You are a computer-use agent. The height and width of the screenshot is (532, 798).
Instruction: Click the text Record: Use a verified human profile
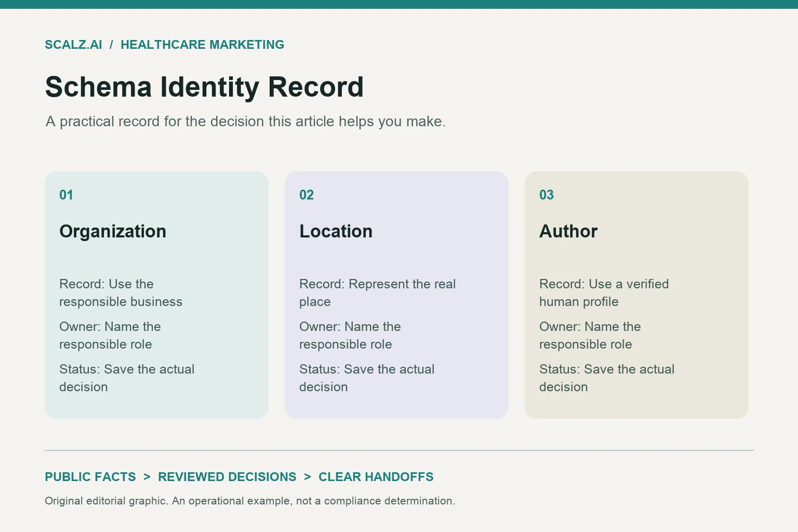(x=604, y=293)
